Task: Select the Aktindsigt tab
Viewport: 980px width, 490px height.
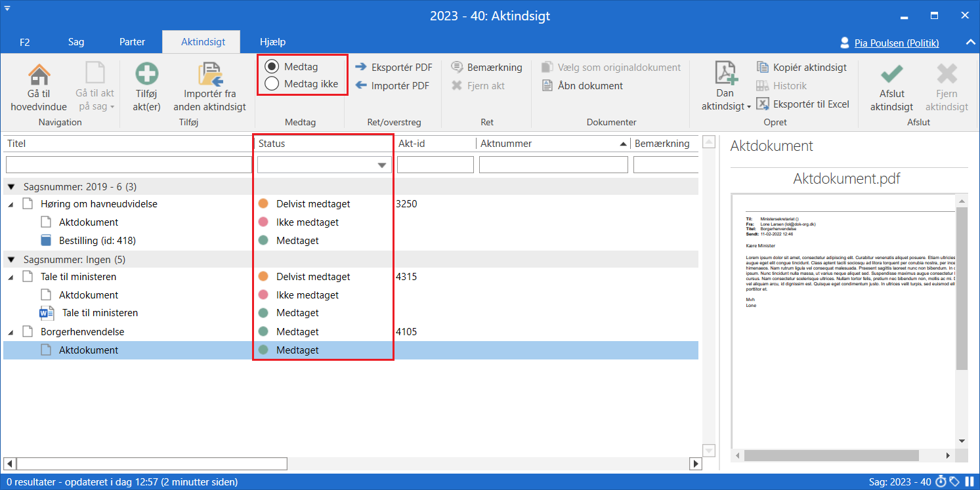Action: (x=202, y=42)
